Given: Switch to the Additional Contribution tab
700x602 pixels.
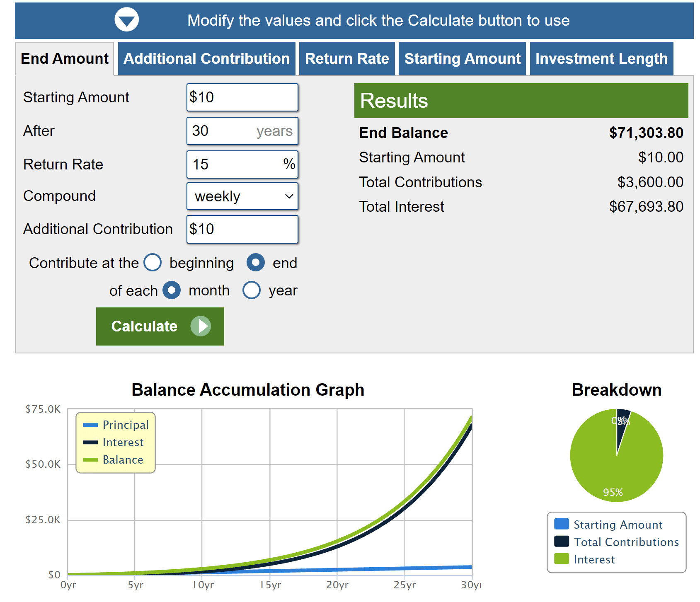Looking at the screenshot, I should pyautogui.click(x=206, y=59).
